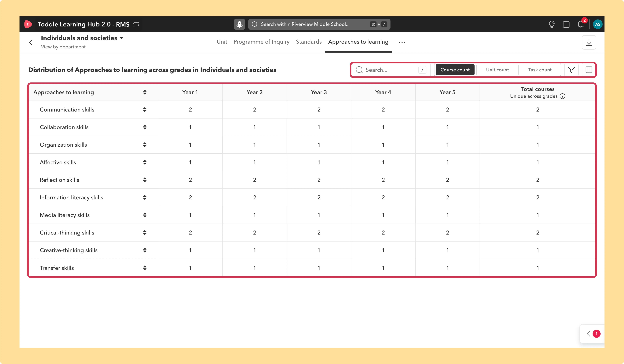The image size is (624, 364).
Task: Click the Toddle logo icon
Action: click(28, 24)
